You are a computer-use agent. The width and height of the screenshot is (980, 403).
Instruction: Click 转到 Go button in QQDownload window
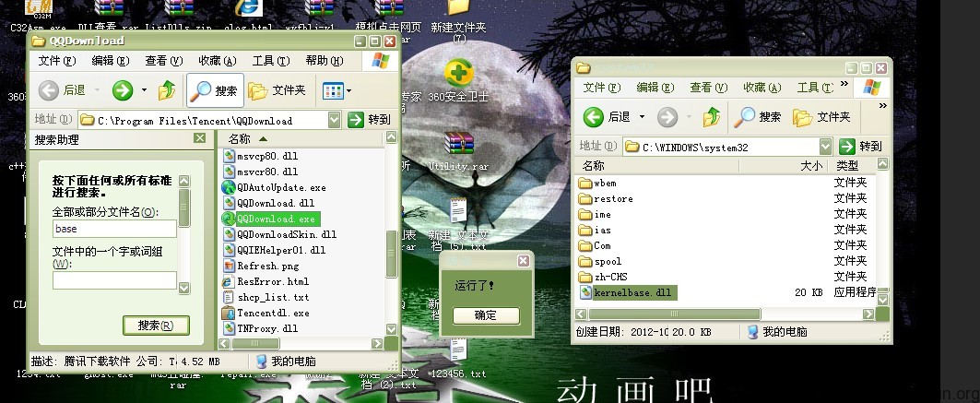(x=370, y=119)
